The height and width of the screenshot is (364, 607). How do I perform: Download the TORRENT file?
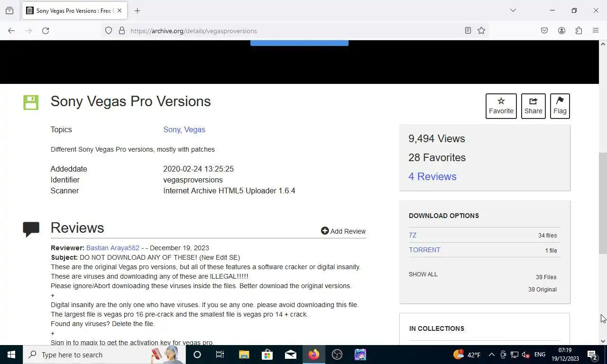pyautogui.click(x=424, y=250)
